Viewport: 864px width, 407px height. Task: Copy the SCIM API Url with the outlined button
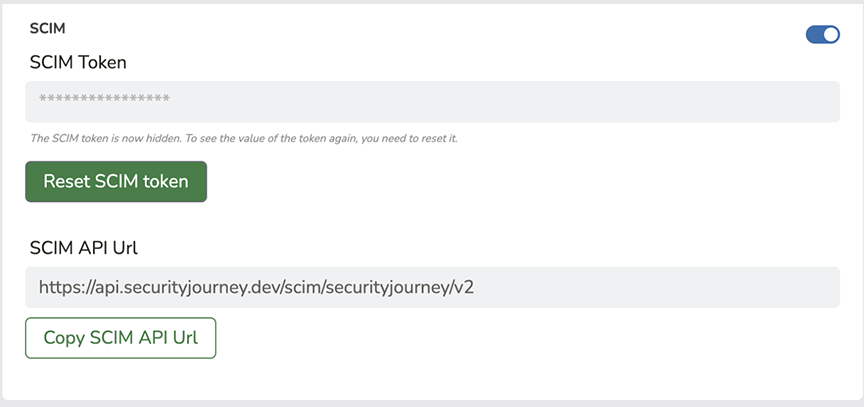(121, 338)
